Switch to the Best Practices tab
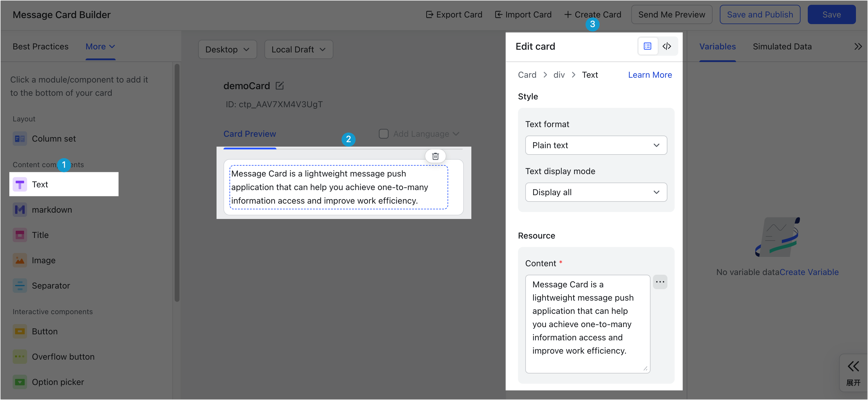 tap(40, 46)
